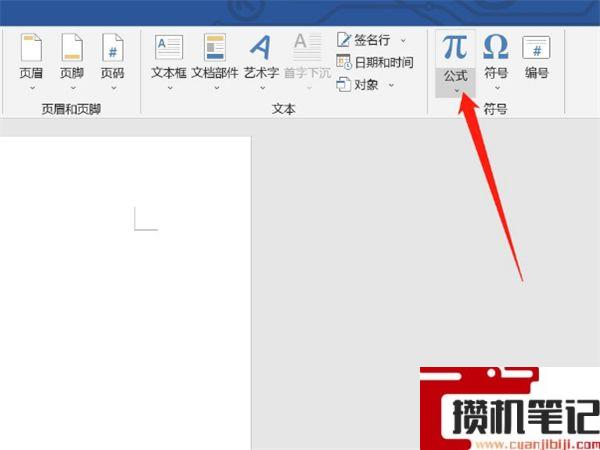Image resolution: width=600 pixels, height=450 pixels.
Task: Click the Page Number (页码) icon
Action: (112, 47)
